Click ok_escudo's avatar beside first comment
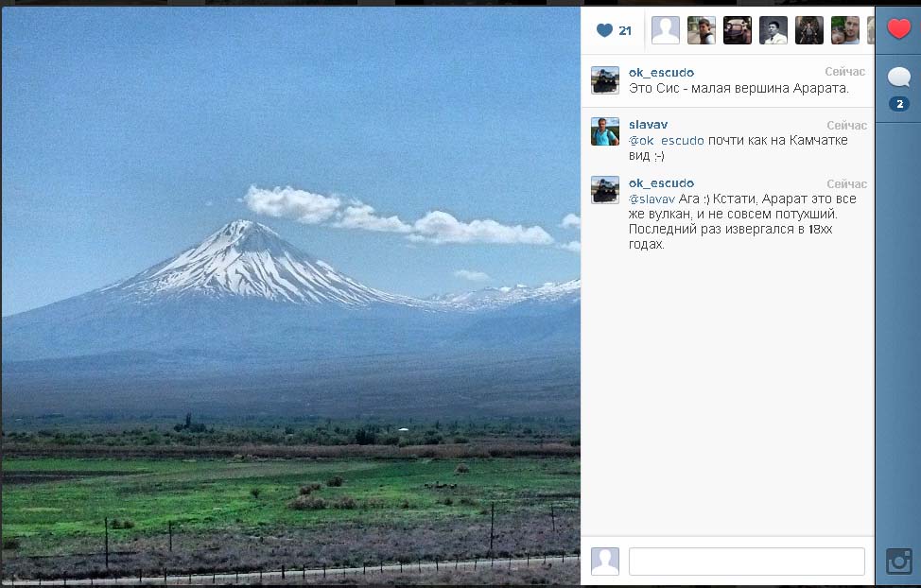The height and width of the screenshot is (588, 921). tap(605, 80)
